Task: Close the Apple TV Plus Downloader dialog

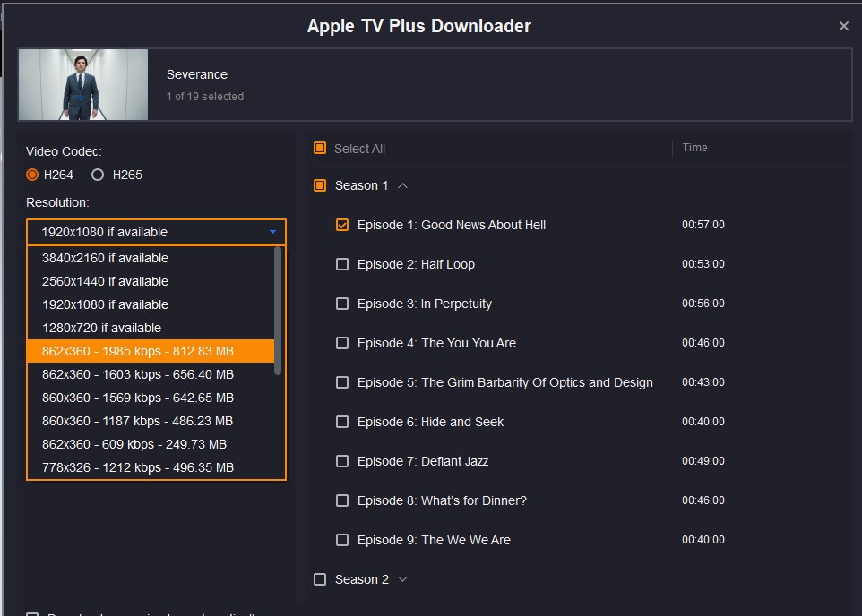Action: pos(843,26)
